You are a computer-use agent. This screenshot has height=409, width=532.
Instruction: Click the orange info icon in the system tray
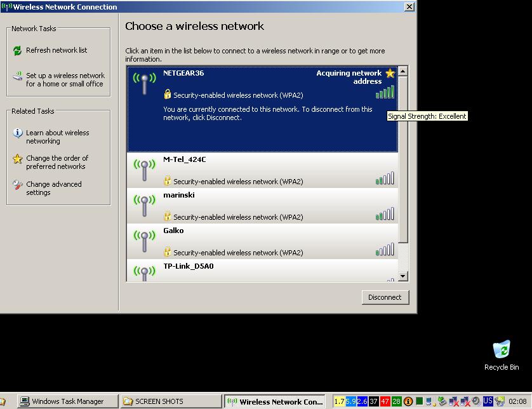pos(408,401)
